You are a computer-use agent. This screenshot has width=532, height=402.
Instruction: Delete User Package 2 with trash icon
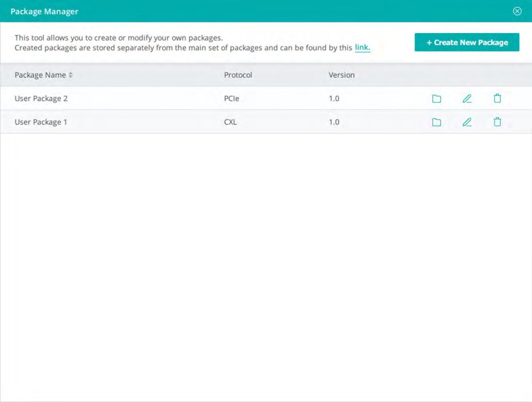tap(497, 98)
